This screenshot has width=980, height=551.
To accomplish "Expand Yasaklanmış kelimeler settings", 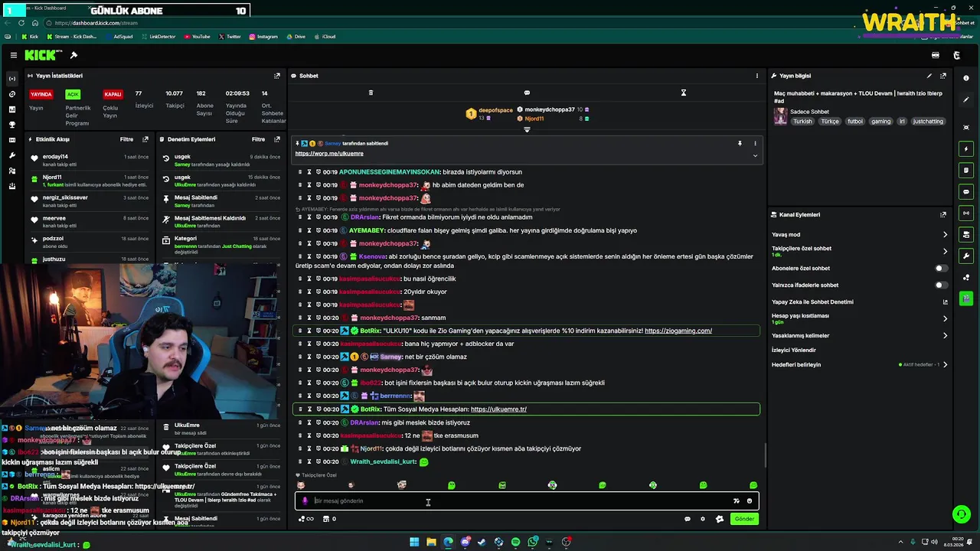I will (x=945, y=335).
